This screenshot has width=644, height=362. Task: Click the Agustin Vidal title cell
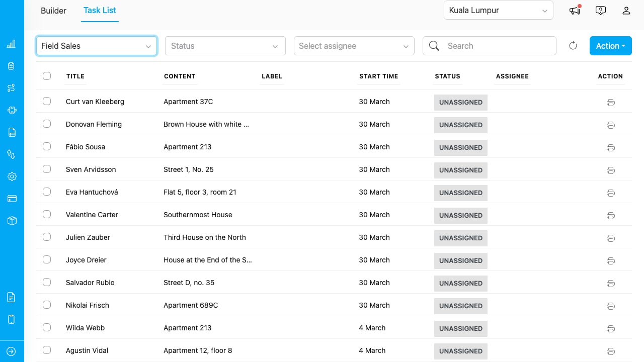point(87,350)
